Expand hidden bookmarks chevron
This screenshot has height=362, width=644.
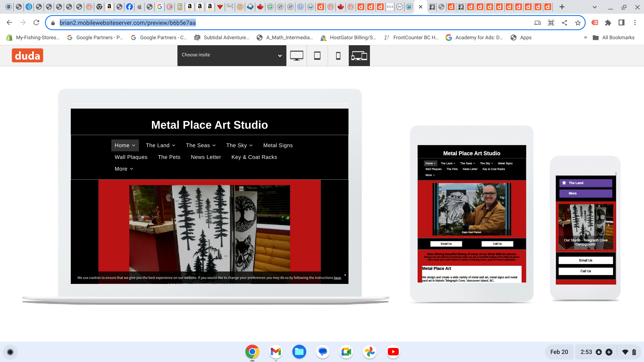pyautogui.click(x=586, y=38)
